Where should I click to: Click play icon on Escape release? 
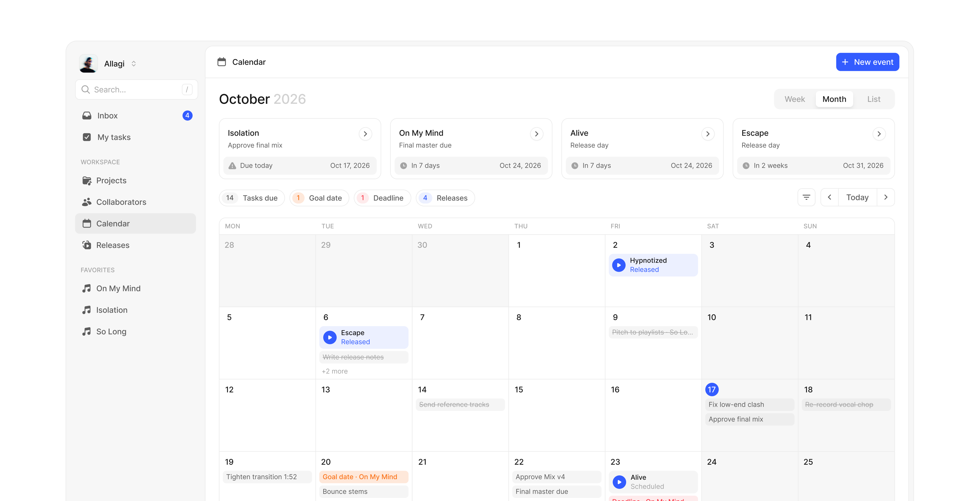point(330,337)
